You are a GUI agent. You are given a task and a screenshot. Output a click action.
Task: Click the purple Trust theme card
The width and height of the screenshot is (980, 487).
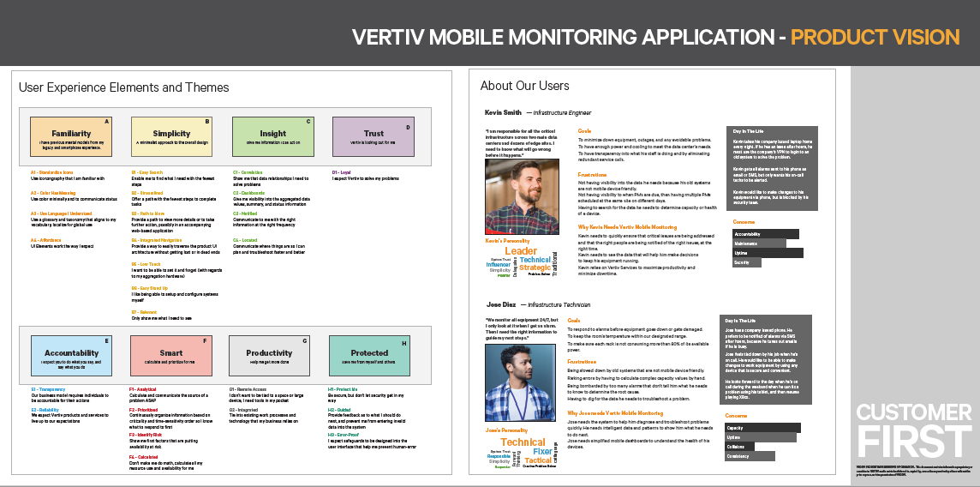point(373,137)
